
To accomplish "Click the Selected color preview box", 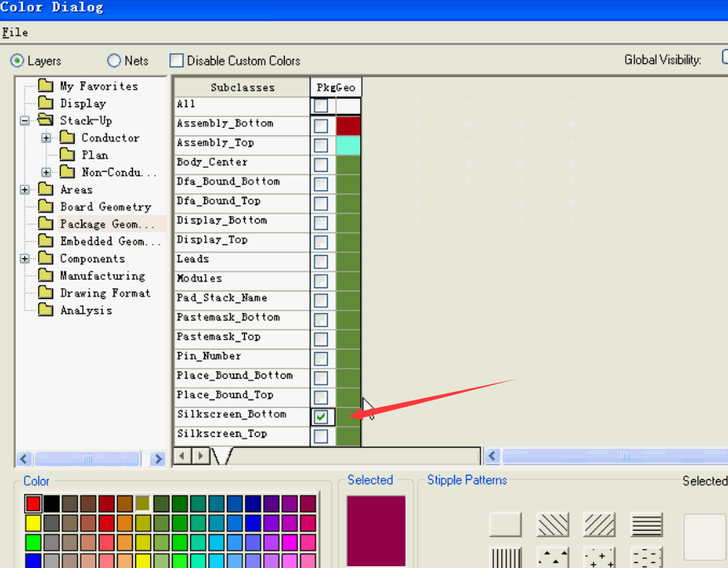I will pyautogui.click(x=376, y=531).
